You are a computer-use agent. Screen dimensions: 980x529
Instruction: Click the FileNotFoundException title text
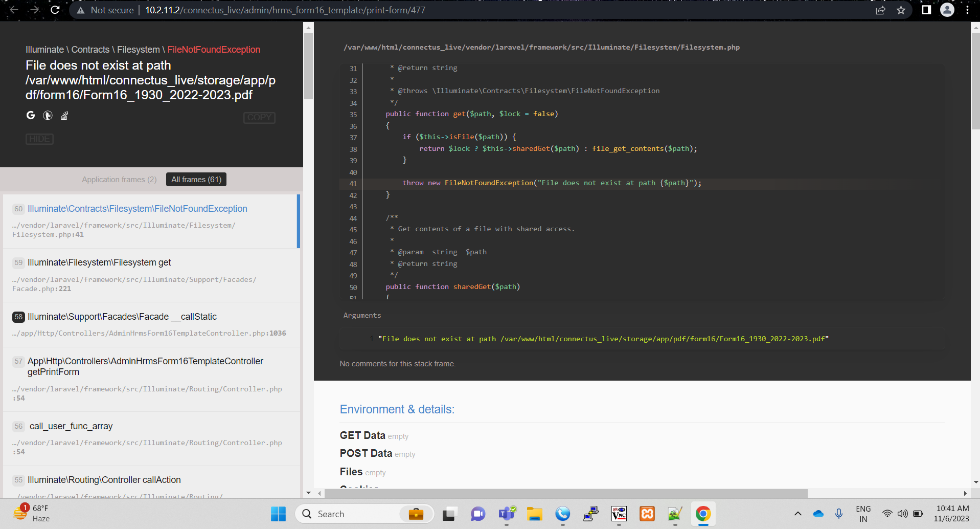click(x=214, y=50)
